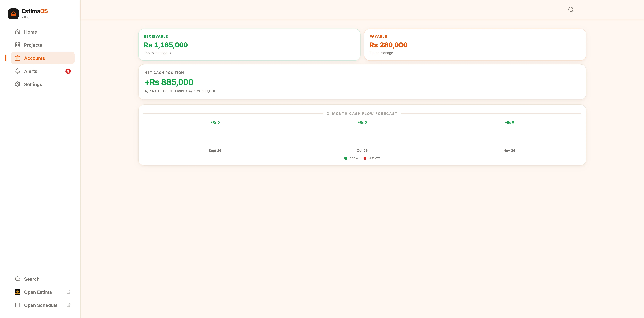Click the +Rs 885,000 net cash amount

169,82
